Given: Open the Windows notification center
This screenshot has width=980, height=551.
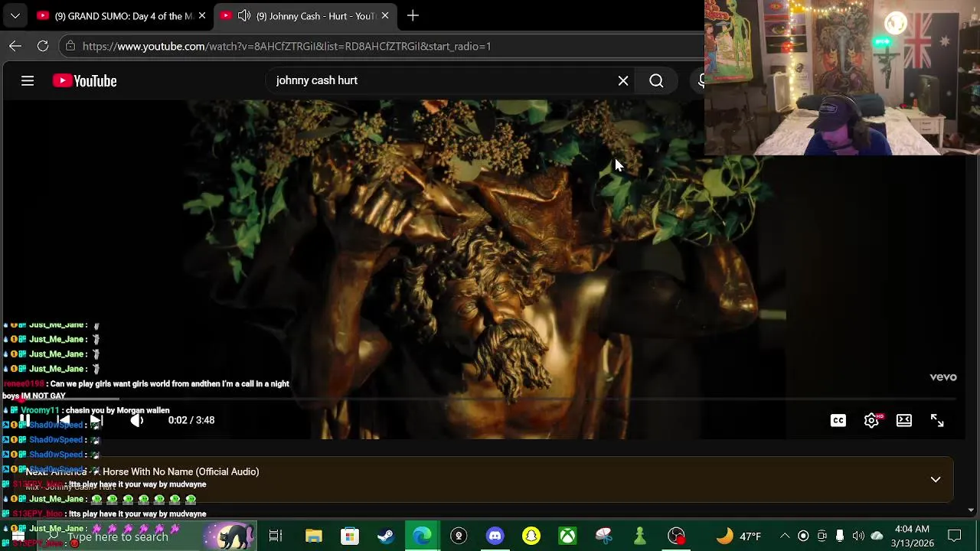Looking at the screenshot, I should [x=955, y=536].
